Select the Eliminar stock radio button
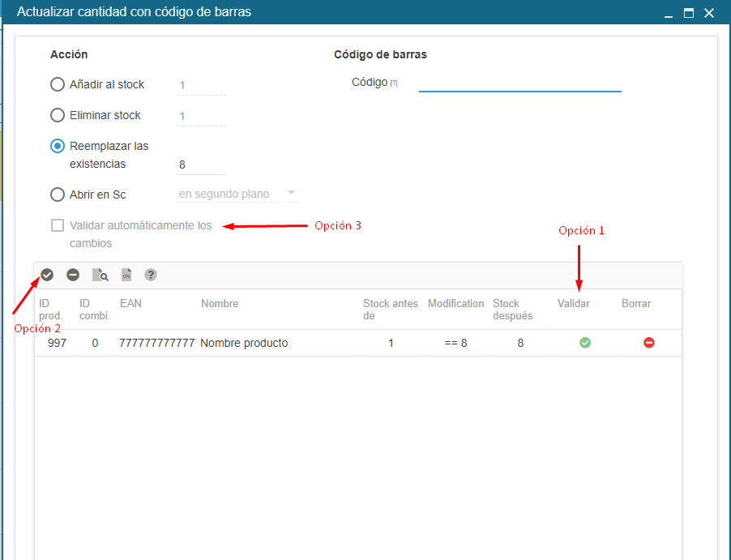The width and height of the screenshot is (731, 560). (58, 115)
